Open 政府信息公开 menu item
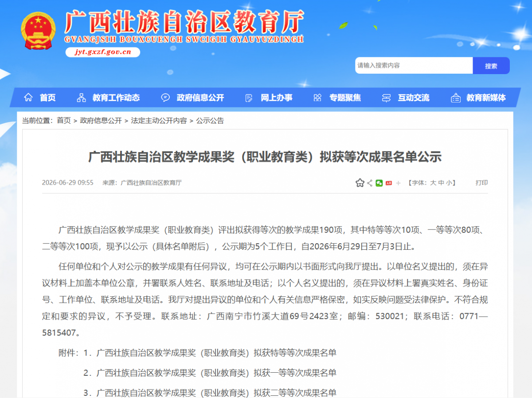 point(200,98)
